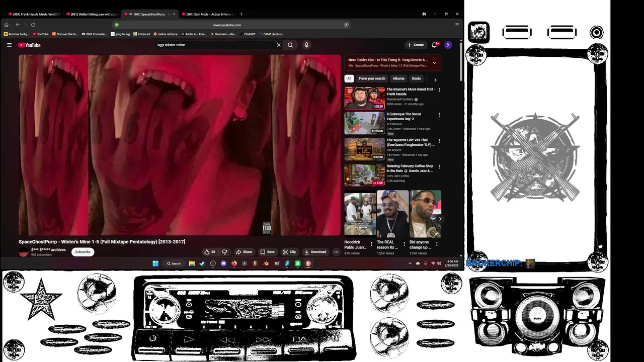Screen dimensions: 644x362
Task: Click the green shield site-protection icon
Action: pos(116,25)
